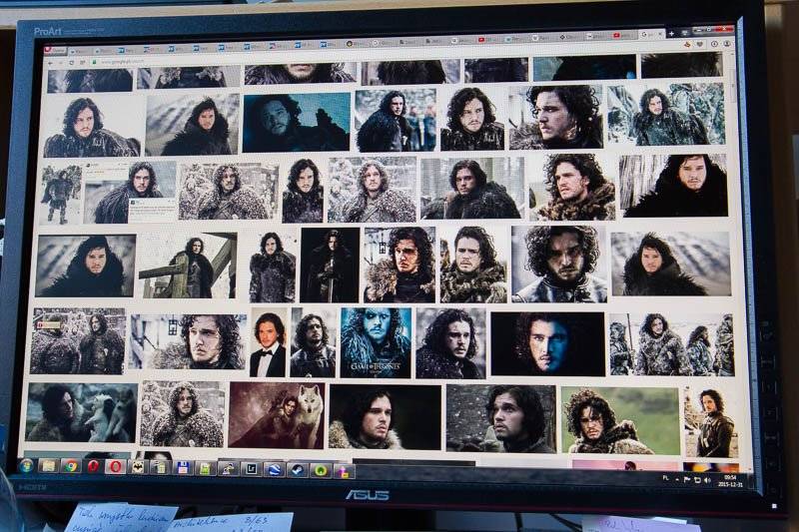The width and height of the screenshot is (799, 532).
Task: Open the Opera menu button at top-left
Action: point(55,50)
